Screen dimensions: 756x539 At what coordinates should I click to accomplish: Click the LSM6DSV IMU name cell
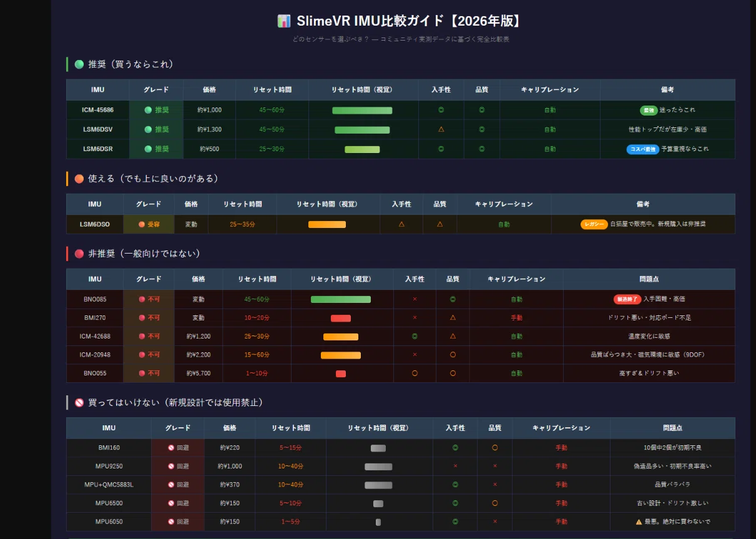pyautogui.click(x=98, y=129)
